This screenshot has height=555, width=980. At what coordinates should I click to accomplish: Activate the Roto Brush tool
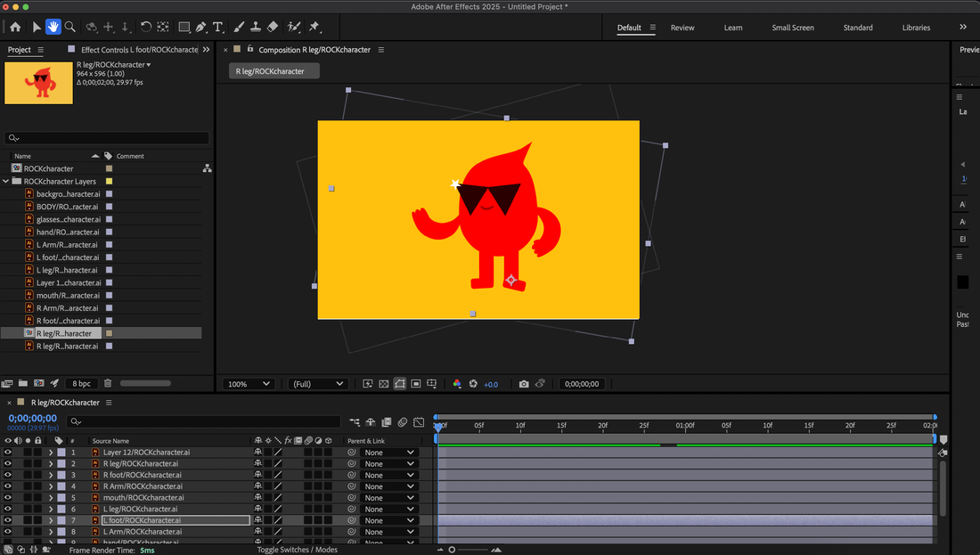pyautogui.click(x=294, y=27)
